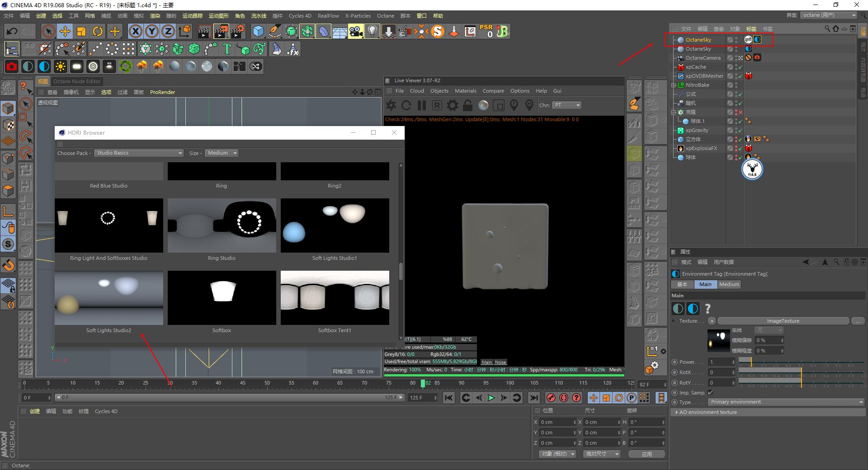This screenshot has width=868, height=470.
Task: Select the Move tool in top toolbar
Action: coord(65,31)
